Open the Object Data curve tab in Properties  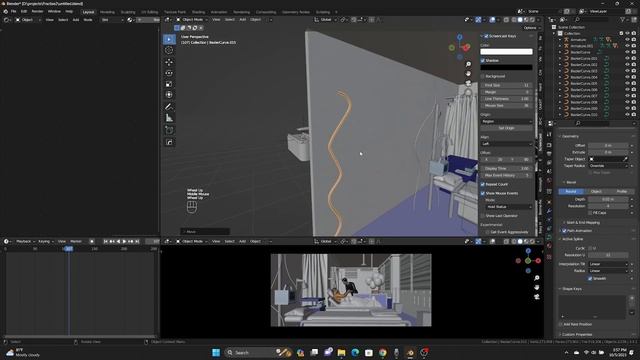pyautogui.click(x=549, y=237)
